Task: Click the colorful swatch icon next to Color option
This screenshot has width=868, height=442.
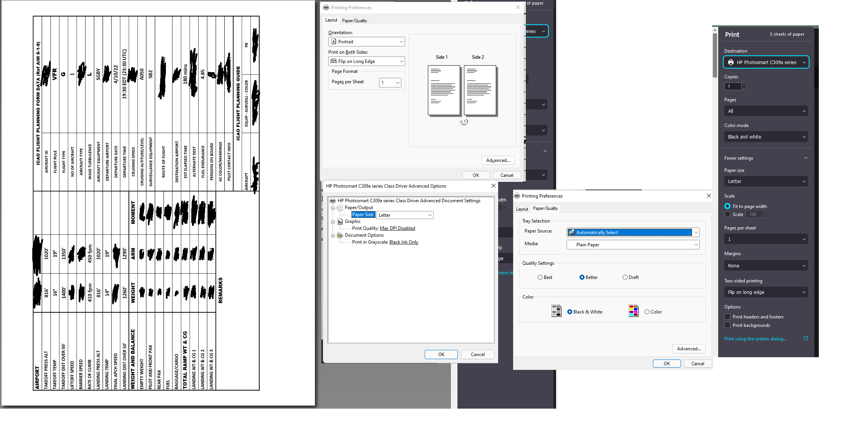Action: click(633, 311)
